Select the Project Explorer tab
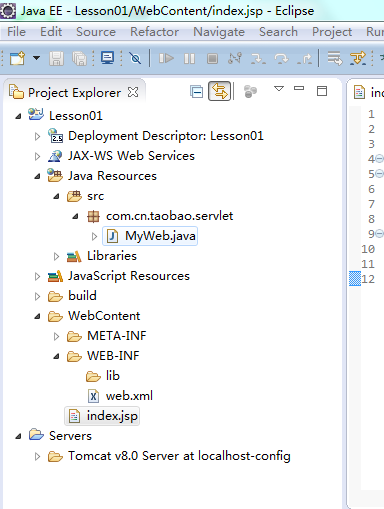 (x=74, y=92)
